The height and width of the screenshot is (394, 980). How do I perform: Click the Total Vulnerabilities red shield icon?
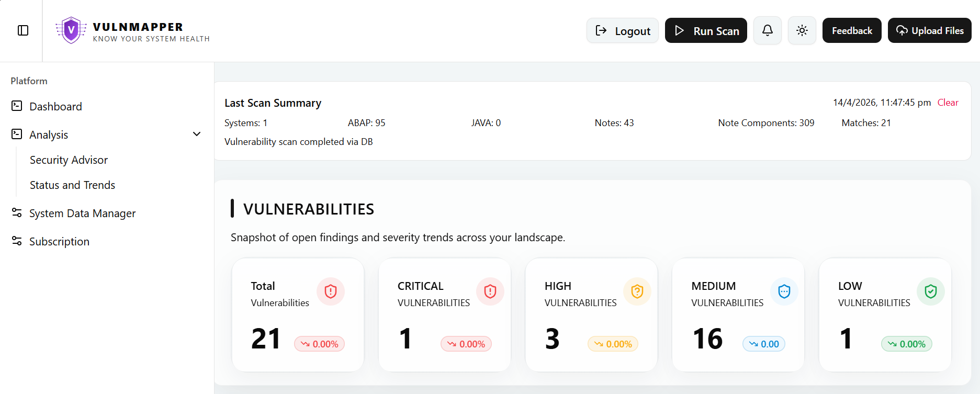point(330,291)
